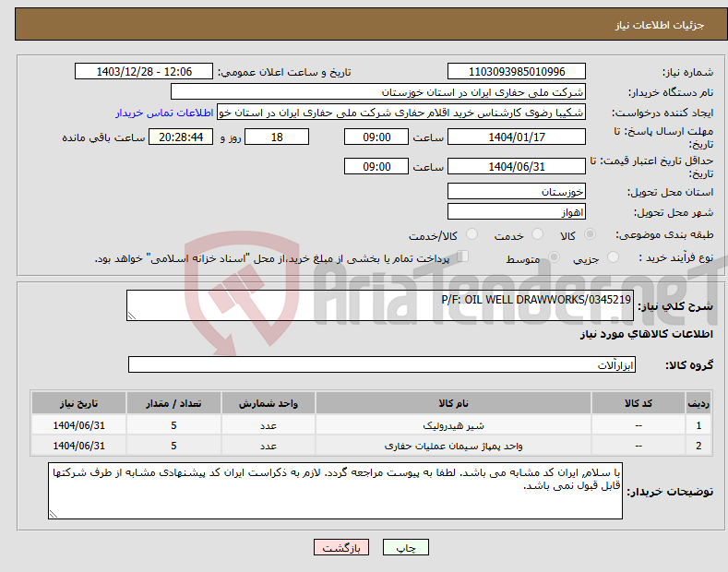Select the متوسط purchase type radio

pyautogui.click(x=554, y=257)
